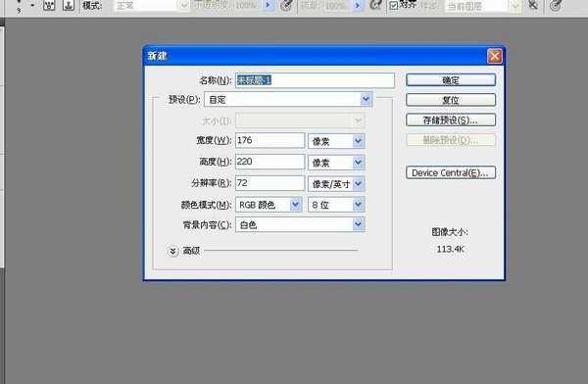Open the 8 位 bit depth dropdown

(x=336, y=205)
